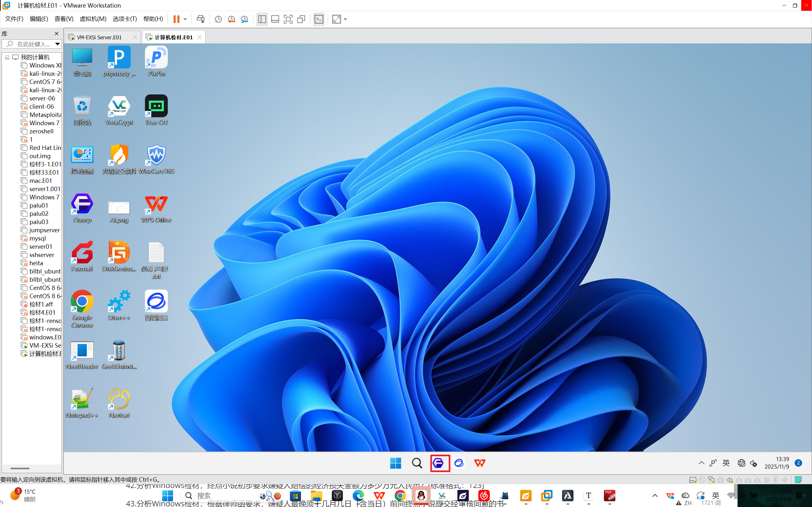Toggle the thumbnail bar view button

point(275,19)
